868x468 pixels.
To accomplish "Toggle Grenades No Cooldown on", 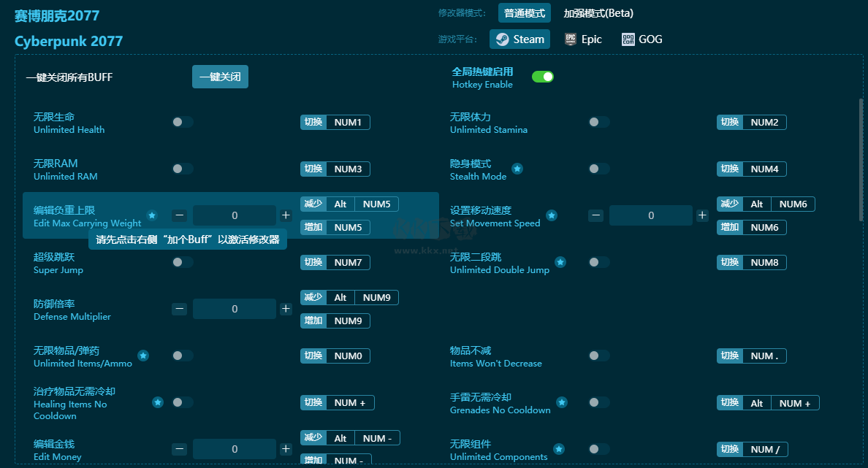I will [x=598, y=402].
